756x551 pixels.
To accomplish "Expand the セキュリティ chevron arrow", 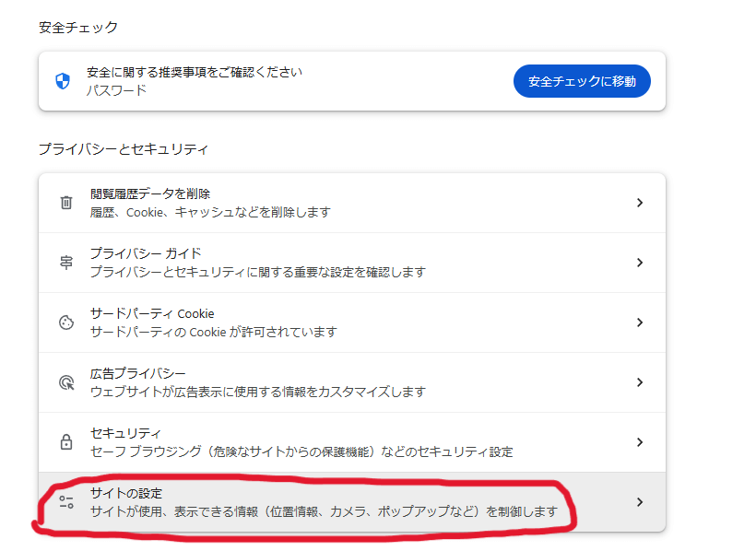I will (640, 442).
